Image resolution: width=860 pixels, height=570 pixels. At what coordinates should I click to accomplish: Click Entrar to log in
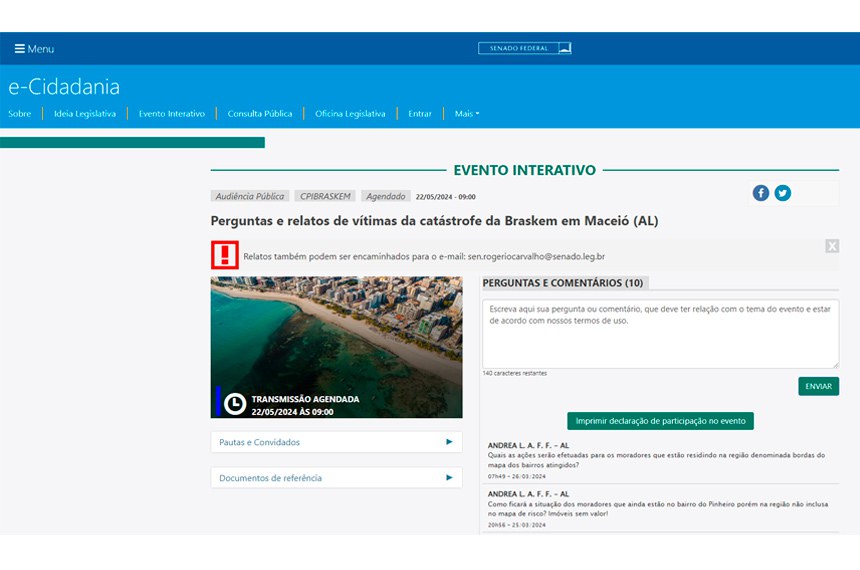(420, 114)
